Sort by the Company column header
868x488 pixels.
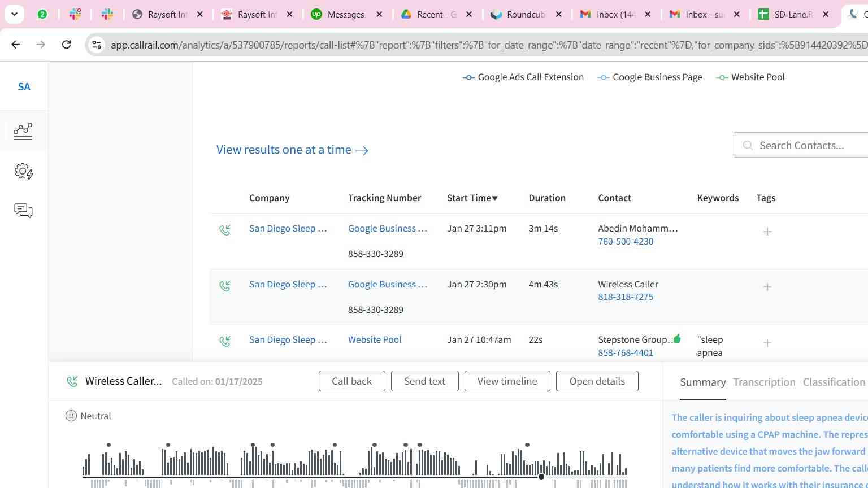pos(269,198)
